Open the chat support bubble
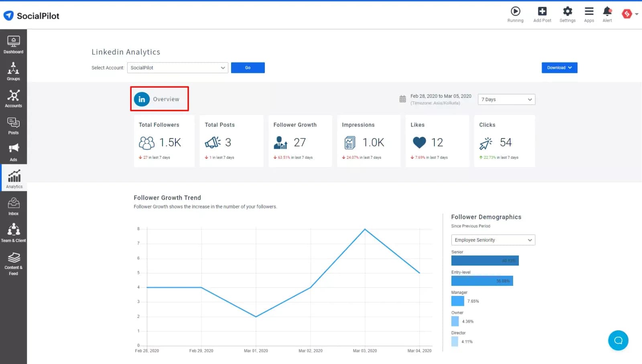The image size is (642, 364). pyautogui.click(x=618, y=340)
